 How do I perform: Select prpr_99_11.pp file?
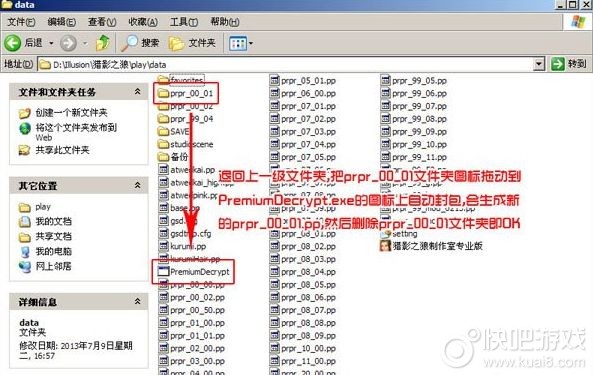tap(414, 157)
